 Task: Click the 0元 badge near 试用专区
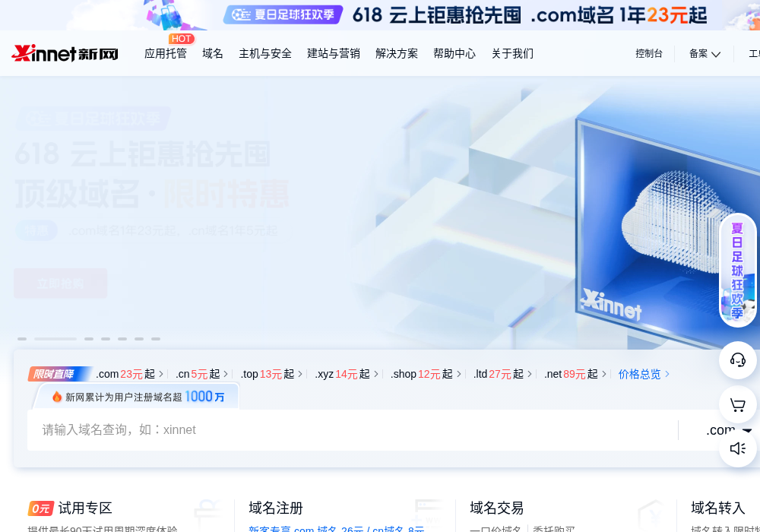41,508
